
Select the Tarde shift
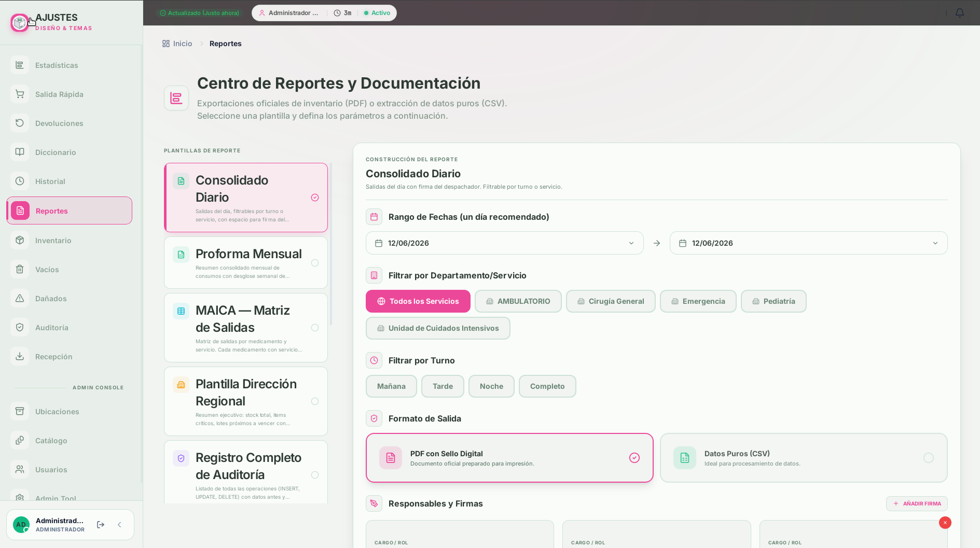[443, 386]
